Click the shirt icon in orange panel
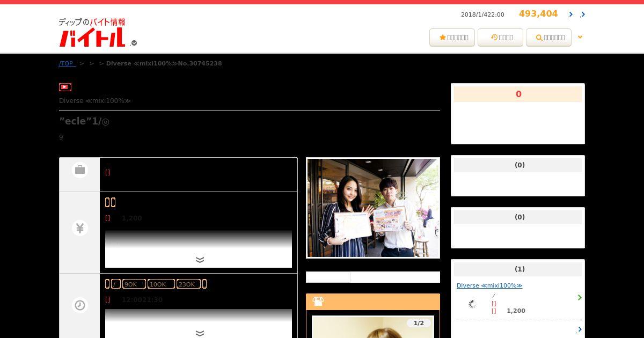Image resolution: width=644 pixels, height=338 pixels. click(x=318, y=302)
